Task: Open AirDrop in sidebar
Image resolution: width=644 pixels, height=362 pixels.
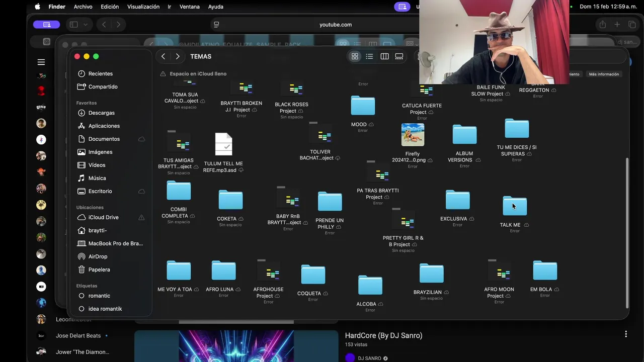Action: pyautogui.click(x=98, y=256)
